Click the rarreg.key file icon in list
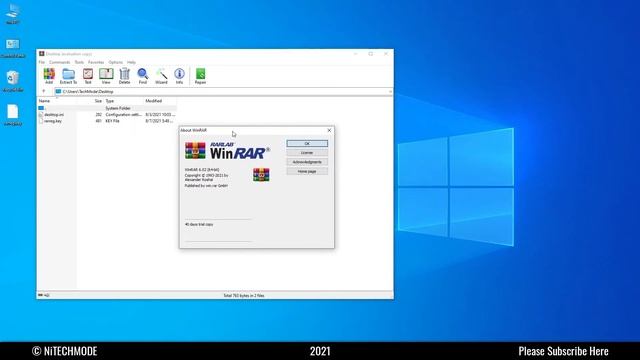Screen dimensions: 640x360 (41, 121)
